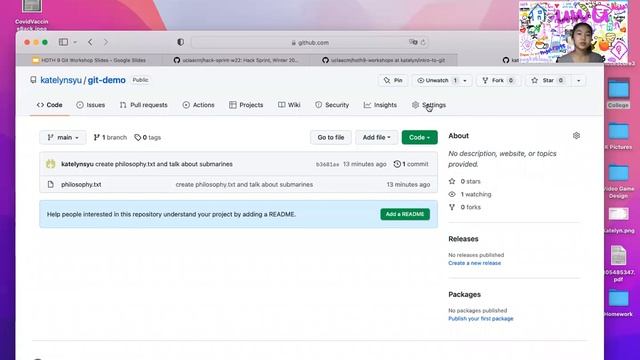Viewport: 640px width, 360px height.
Task: View the 1 commit history link
Action: pos(411,164)
